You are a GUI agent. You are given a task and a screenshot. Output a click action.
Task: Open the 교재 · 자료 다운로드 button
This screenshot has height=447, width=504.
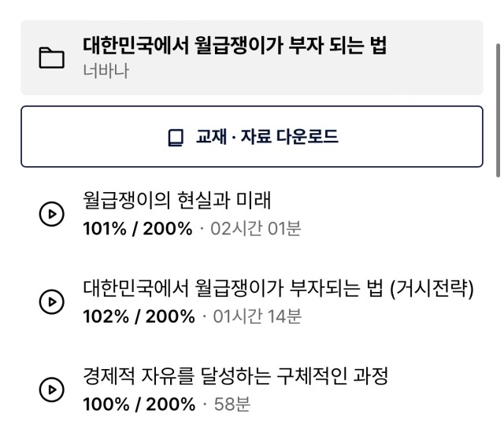[252, 136]
